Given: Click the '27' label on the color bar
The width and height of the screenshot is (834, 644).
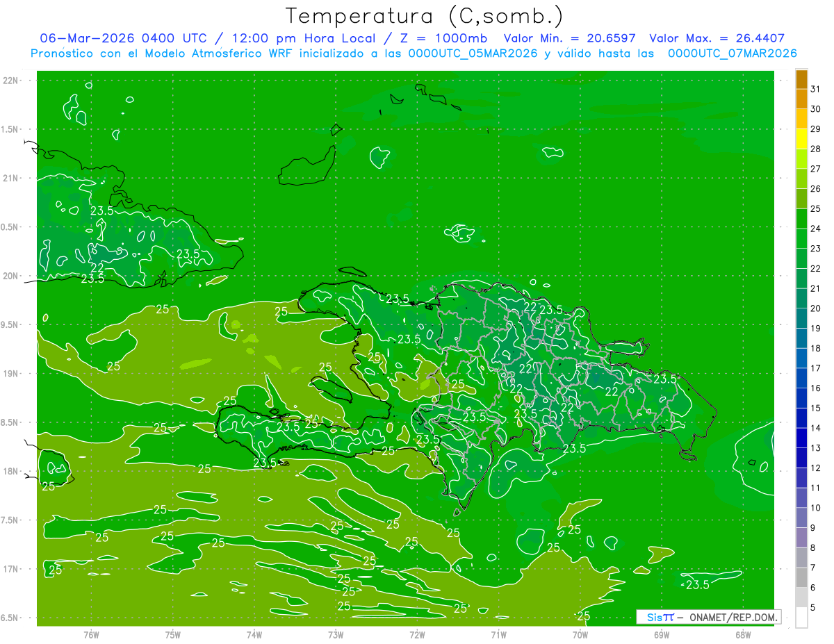Looking at the screenshot, I should point(816,169).
